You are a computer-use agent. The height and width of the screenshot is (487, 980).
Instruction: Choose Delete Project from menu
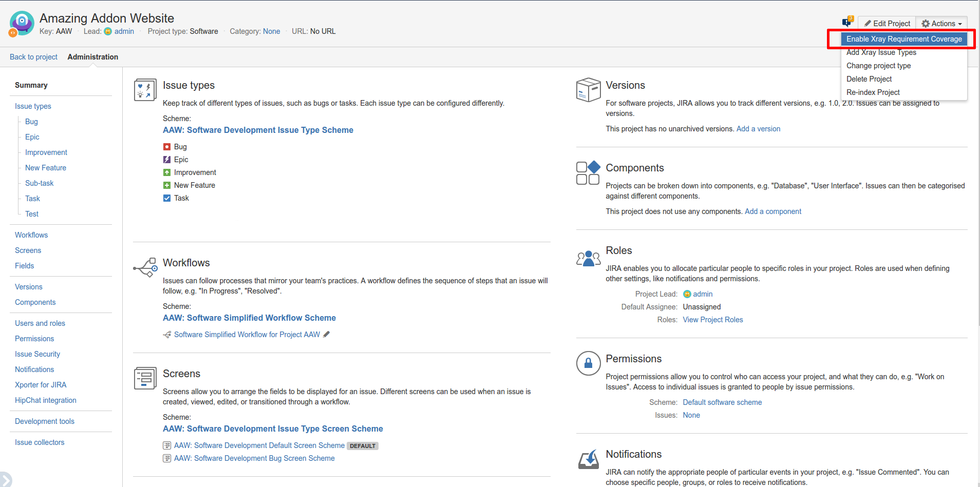tap(869, 79)
